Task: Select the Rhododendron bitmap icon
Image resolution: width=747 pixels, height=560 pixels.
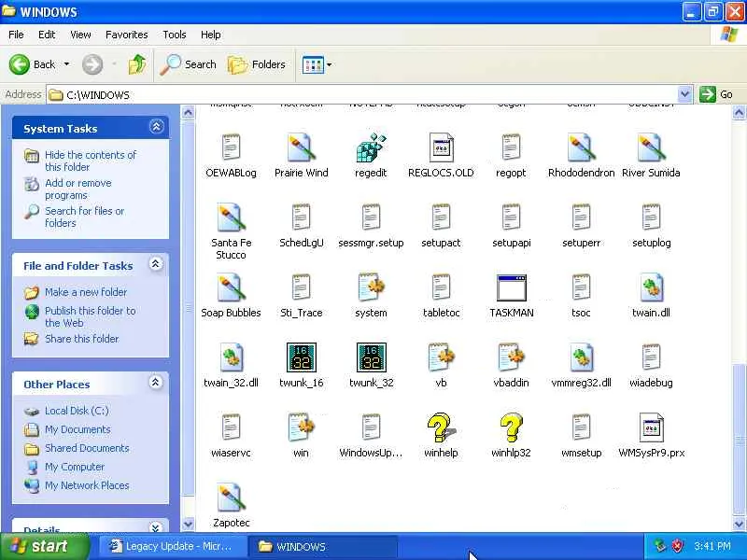Action: coord(581,147)
